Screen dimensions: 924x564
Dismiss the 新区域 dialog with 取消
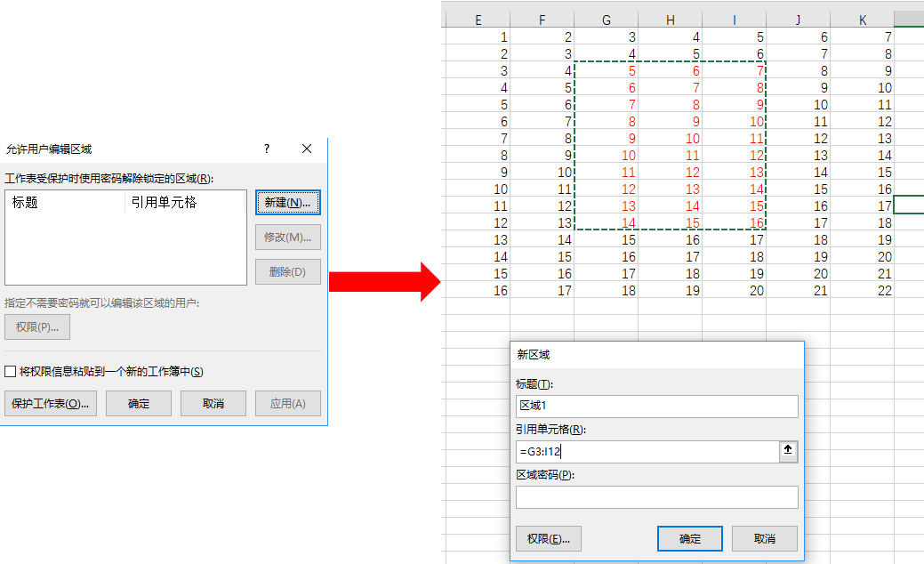click(x=763, y=538)
